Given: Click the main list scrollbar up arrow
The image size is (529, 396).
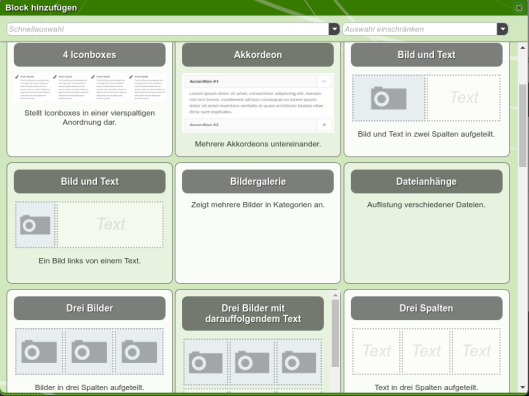Looking at the screenshot, I should (523, 48).
